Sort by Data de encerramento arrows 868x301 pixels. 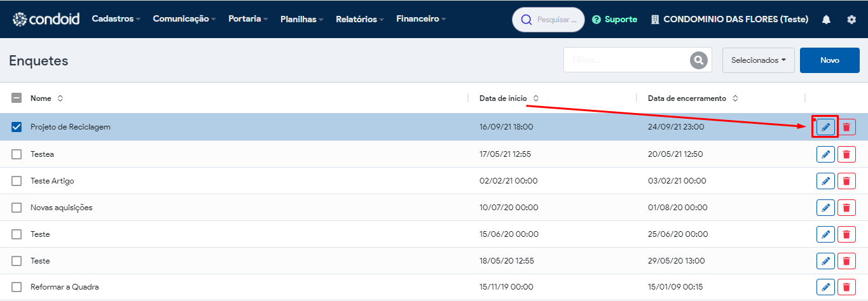(735, 98)
